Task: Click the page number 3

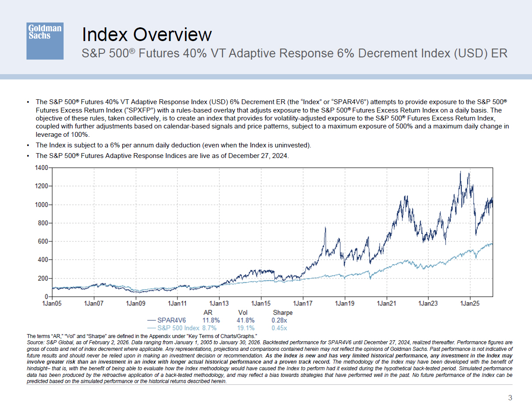Action: point(510,398)
